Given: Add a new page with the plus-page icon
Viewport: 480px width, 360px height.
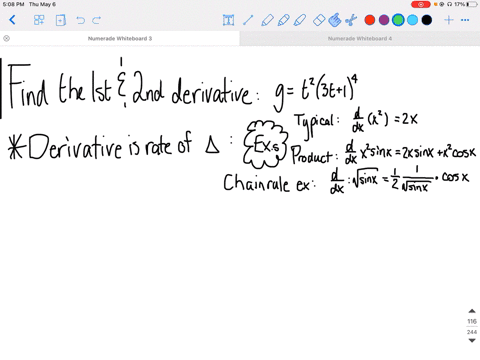Looking at the screenshot, I should point(60,20).
